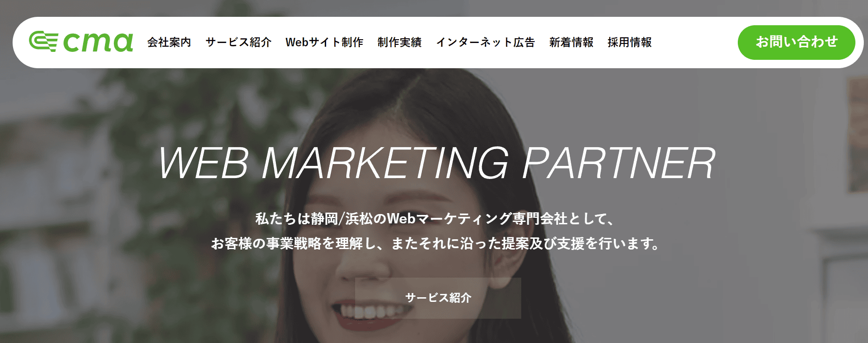Click the サービス紹介 button on the hero image
This screenshot has width=868, height=343.
[x=438, y=298]
